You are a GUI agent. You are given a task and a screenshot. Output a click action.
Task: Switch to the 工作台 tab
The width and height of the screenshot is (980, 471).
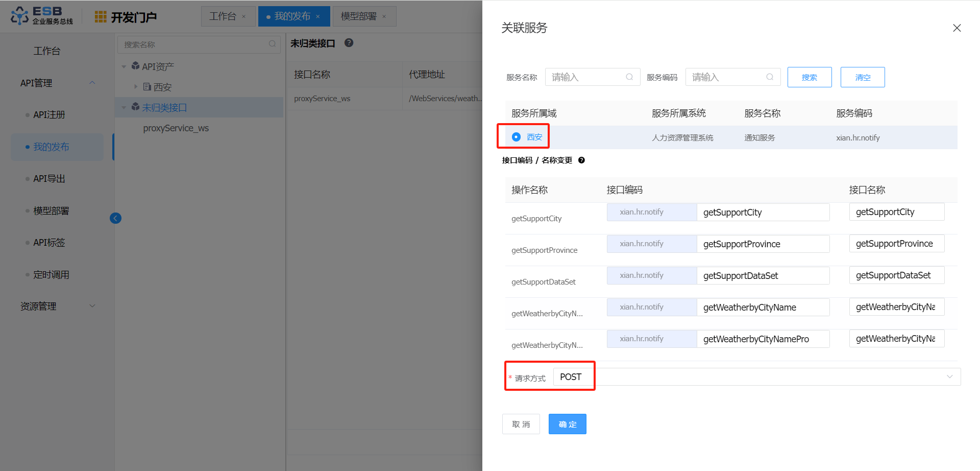click(223, 16)
